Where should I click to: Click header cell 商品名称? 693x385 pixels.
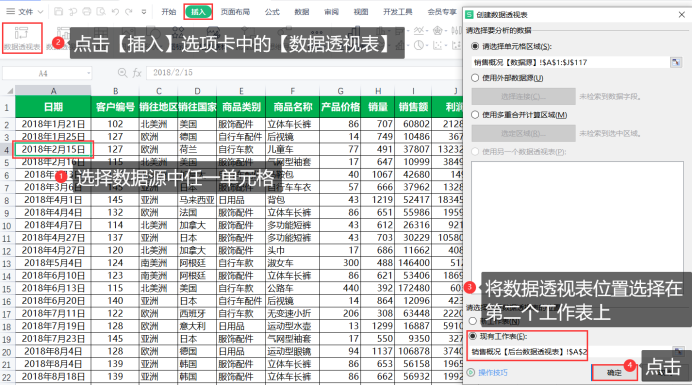[x=293, y=107]
